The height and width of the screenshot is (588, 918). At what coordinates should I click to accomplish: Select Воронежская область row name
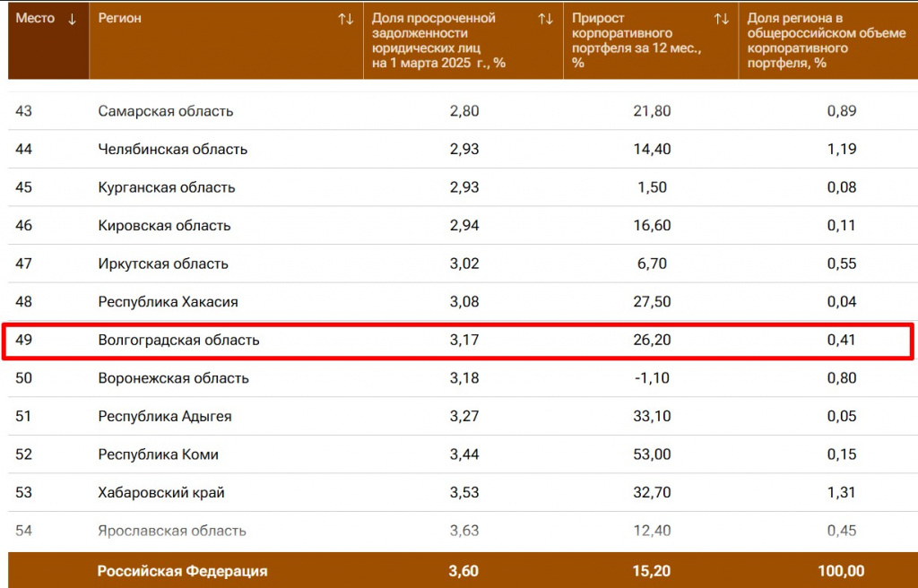(173, 377)
